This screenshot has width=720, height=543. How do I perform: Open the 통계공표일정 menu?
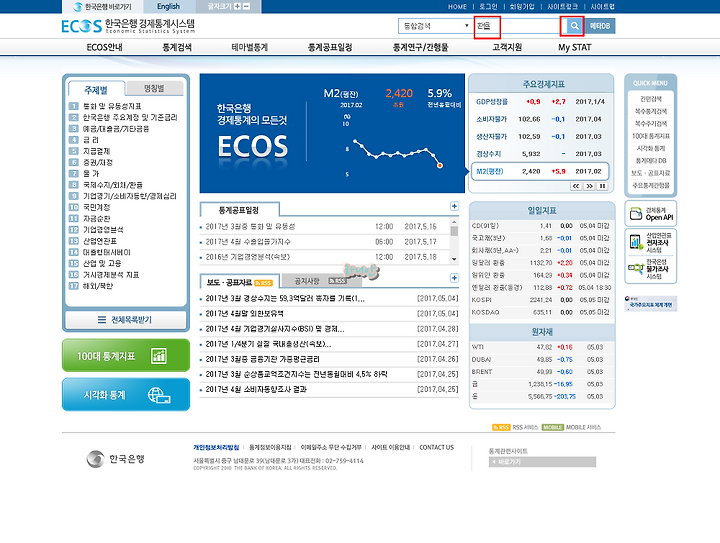pos(330,47)
